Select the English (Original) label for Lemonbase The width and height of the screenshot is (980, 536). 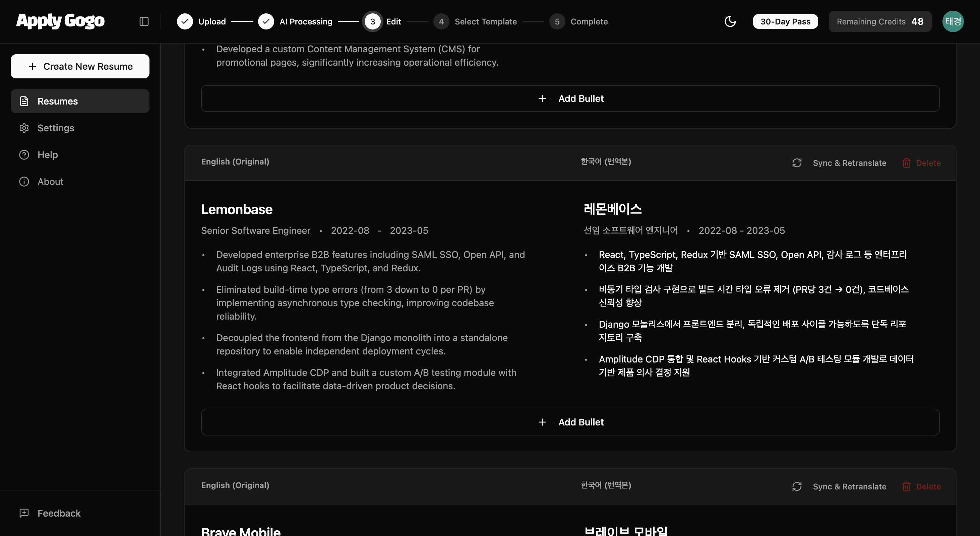[235, 161]
